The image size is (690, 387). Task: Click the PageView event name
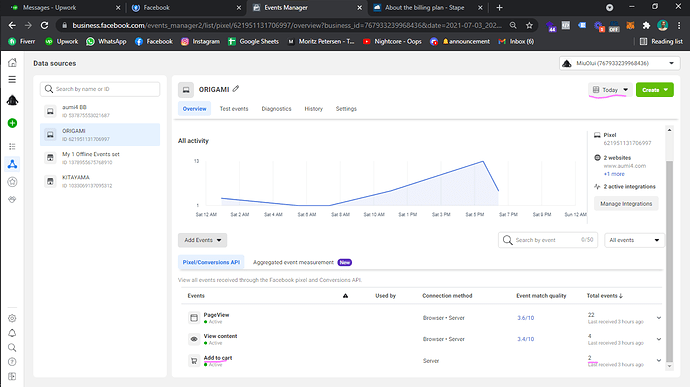pos(217,315)
